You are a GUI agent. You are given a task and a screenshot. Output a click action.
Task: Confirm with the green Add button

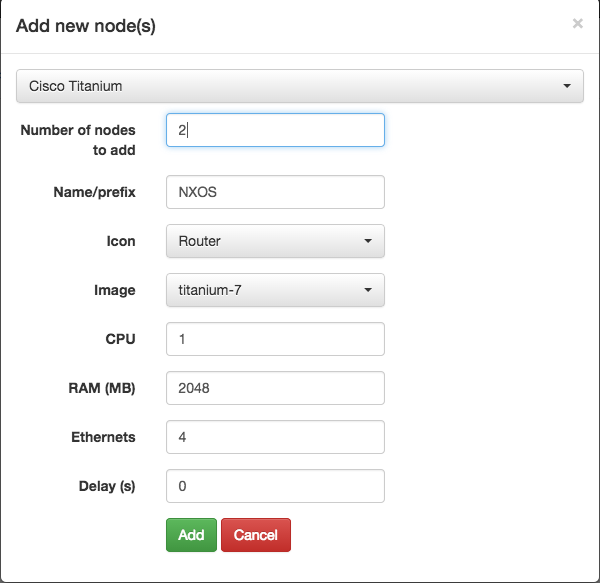pos(191,535)
